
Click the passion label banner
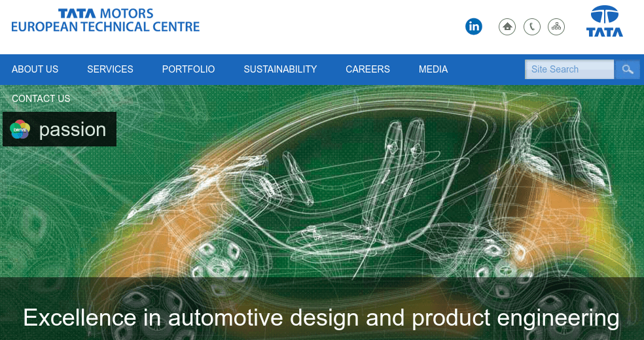tap(60, 129)
